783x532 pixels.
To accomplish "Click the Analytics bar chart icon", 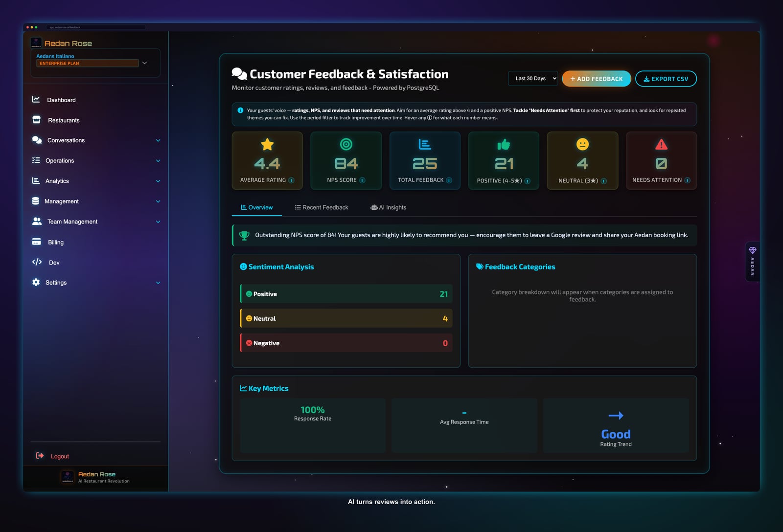I will click(36, 180).
